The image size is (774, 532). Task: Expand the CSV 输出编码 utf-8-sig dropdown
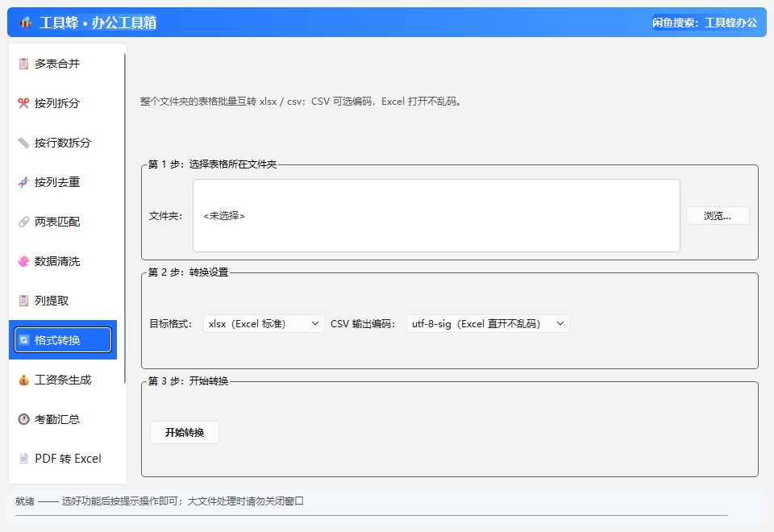pyautogui.click(x=488, y=324)
